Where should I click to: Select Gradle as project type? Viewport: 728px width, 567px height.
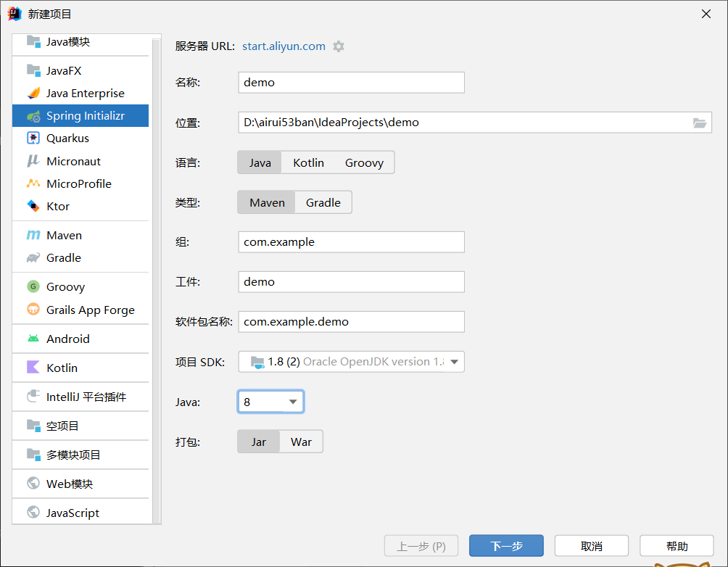click(x=323, y=202)
